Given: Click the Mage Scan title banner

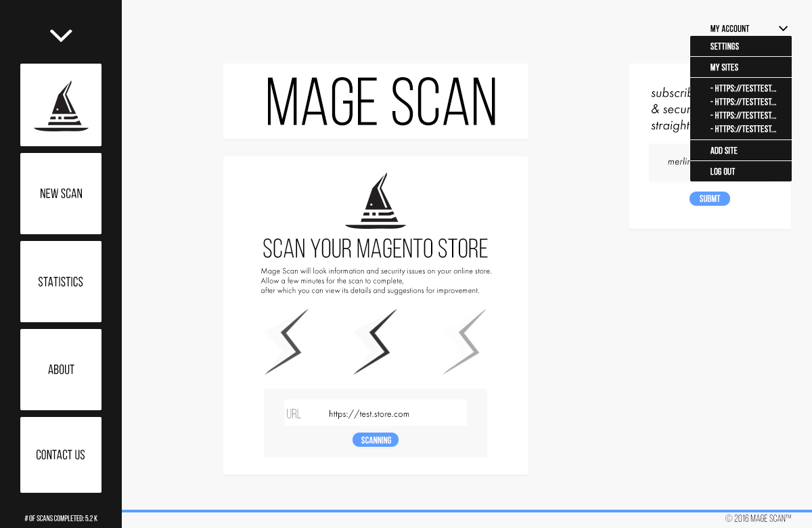Looking at the screenshot, I should (x=376, y=102).
